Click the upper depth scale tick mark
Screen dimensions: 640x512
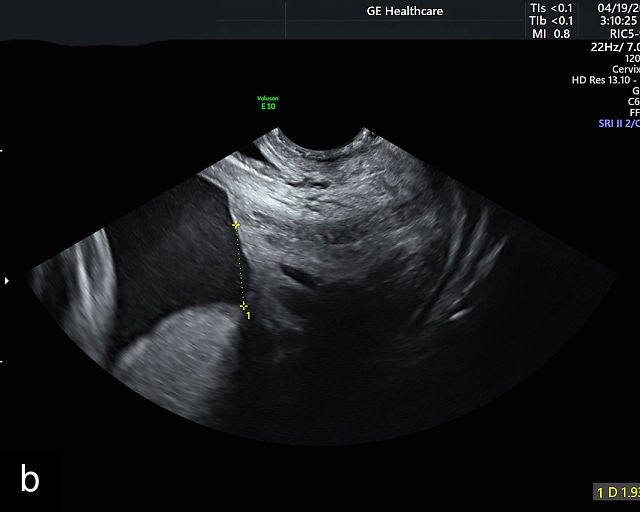click(x=2, y=151)
